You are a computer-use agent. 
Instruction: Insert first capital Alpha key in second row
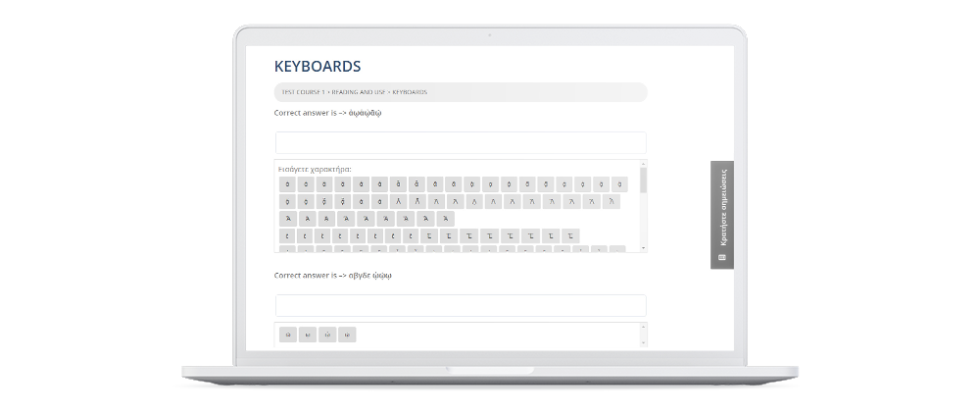[398, 202]
